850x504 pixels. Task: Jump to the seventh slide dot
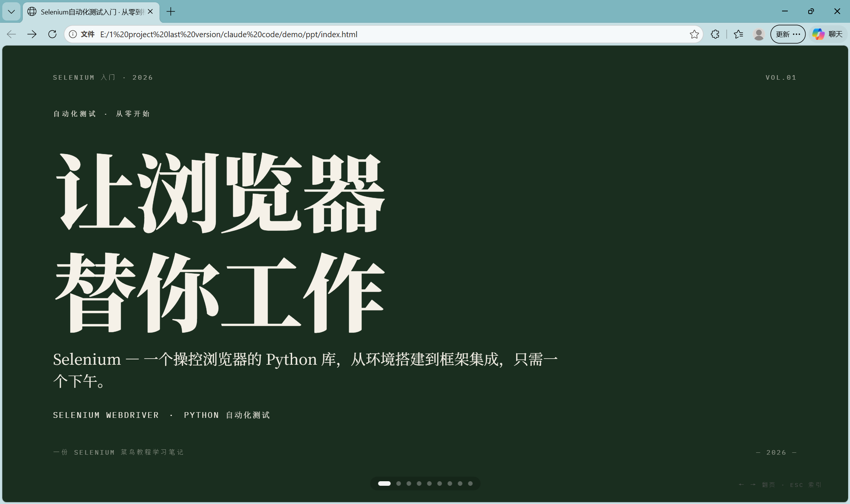(x=450, y=484)
